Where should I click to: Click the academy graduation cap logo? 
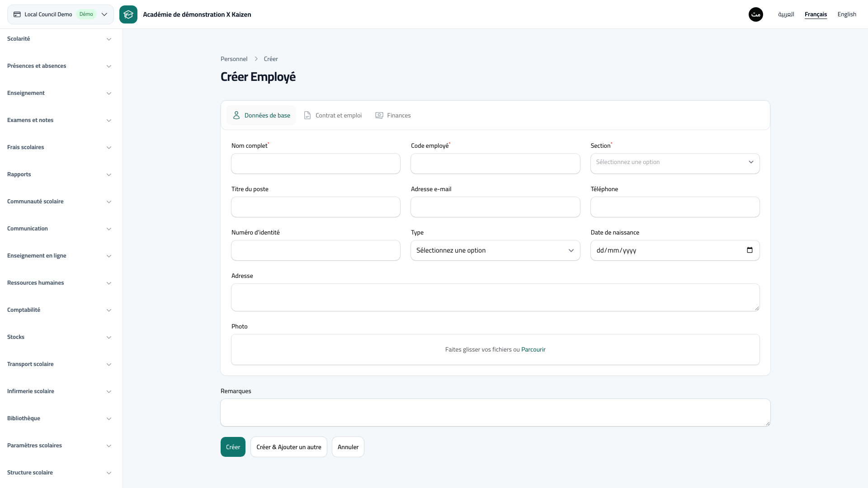(x=128, y=14)
